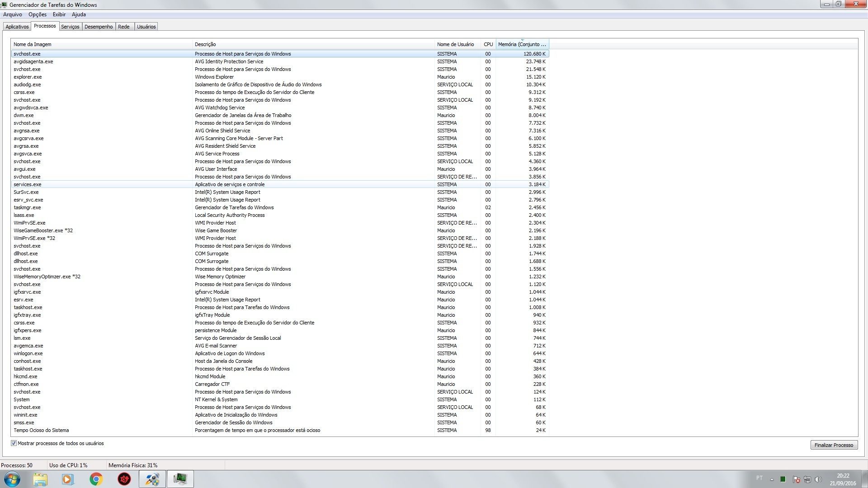Screen dimensions: 868x488
Task: Sort by Nome da Imagem column header
Action: (x=102, y=44)
